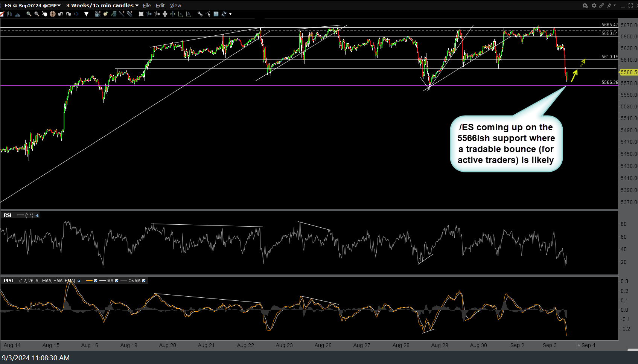Toggle the OsMA histogram checkbox

pos(144,281)
